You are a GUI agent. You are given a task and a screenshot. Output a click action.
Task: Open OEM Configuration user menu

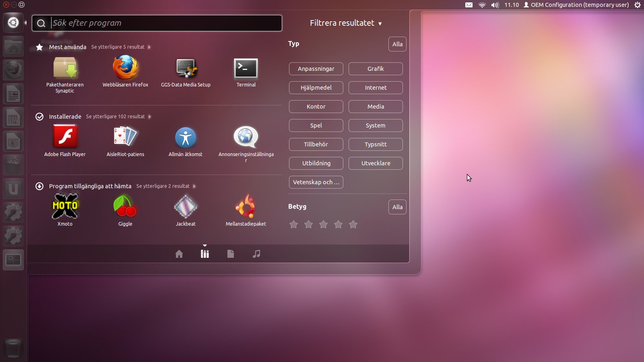click(x=576, y=5)
